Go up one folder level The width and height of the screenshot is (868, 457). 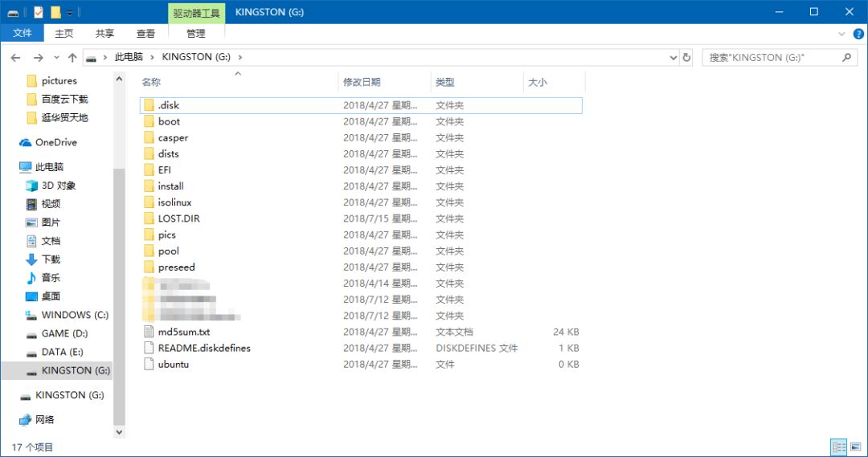tap(72, 58)
